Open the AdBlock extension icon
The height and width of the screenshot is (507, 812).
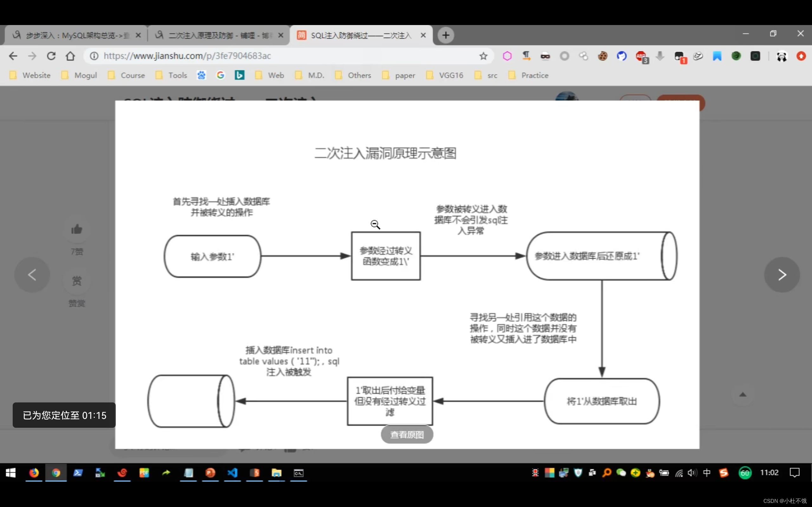641,56
